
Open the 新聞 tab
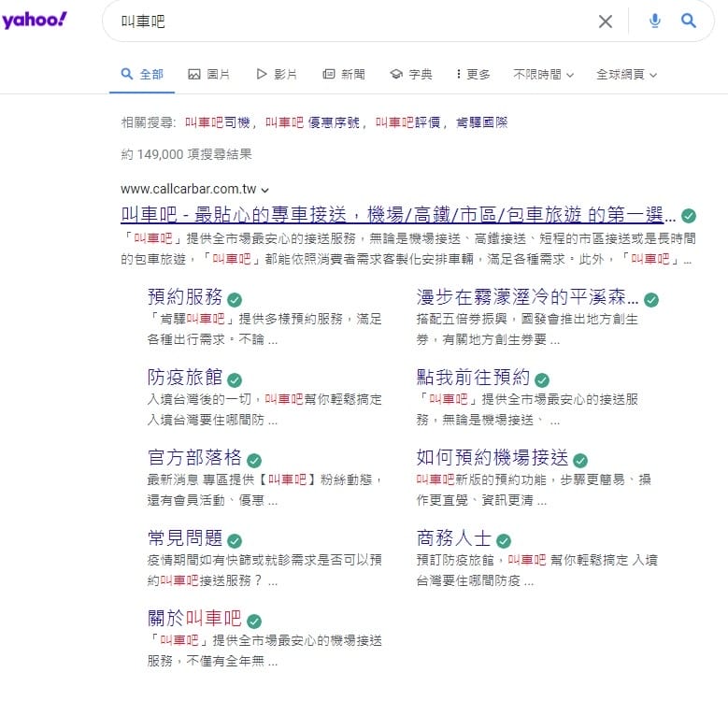pyautogui.click(x=344, y=74)
